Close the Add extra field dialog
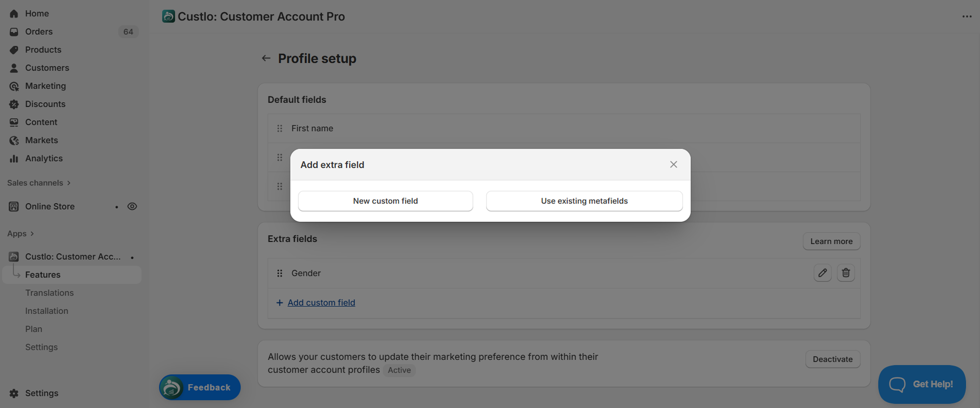Image resolution: width=980 pixels, height=408 pixels. point(674,165)
